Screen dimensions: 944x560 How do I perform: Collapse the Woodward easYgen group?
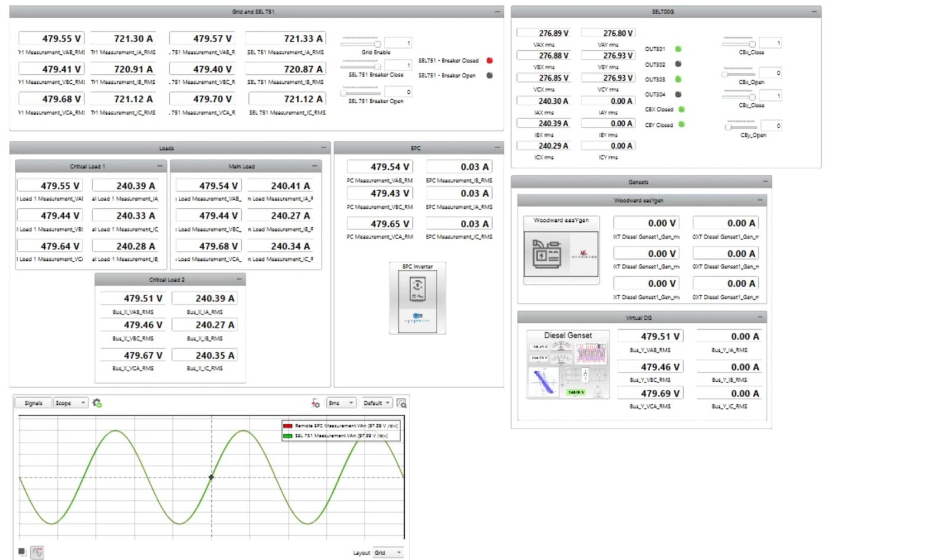coord(760,200)
